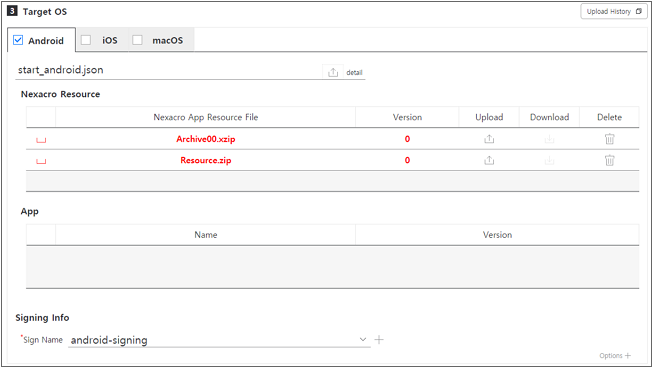Uncheck the Android target OS checkbox
Screen dimensions: 652x367
tap(18, 40)
